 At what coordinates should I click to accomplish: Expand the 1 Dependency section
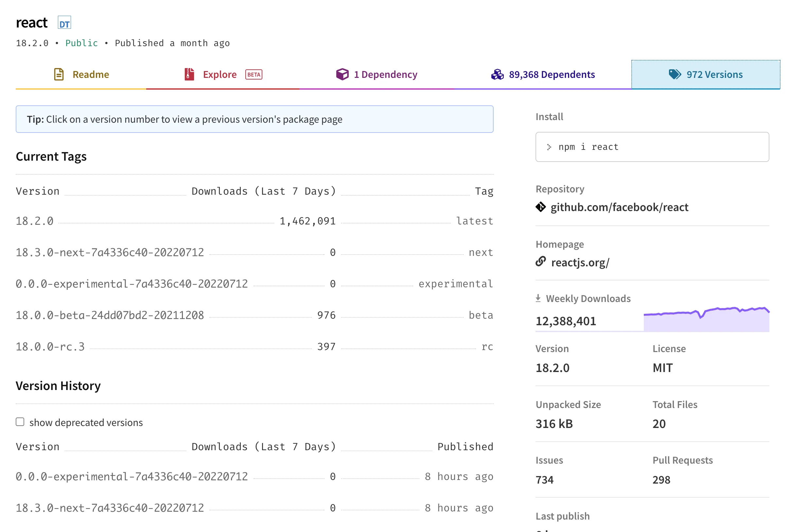tap(377, 74)
